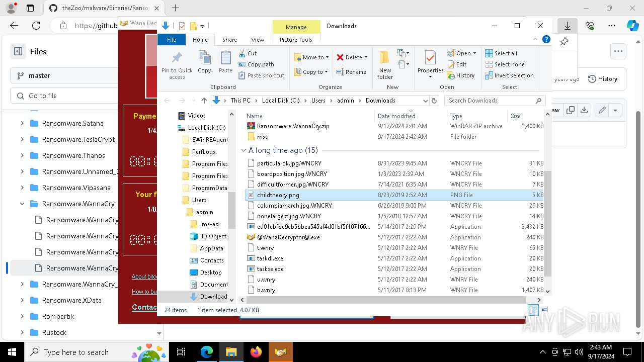Screen dimensions: 644x362
Task: Select Desktop in navigation pane
Action: 211,273
